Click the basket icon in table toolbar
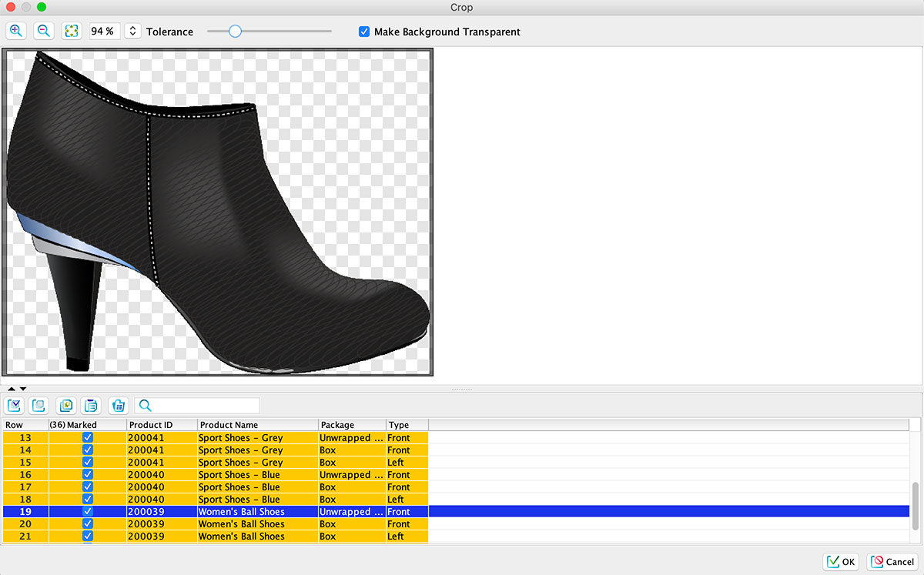The image size is (924, 575). tap(118, 406)
